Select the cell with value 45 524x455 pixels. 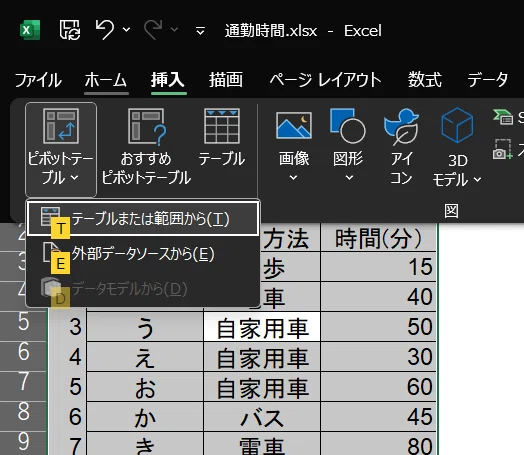[x=379, y=417]
